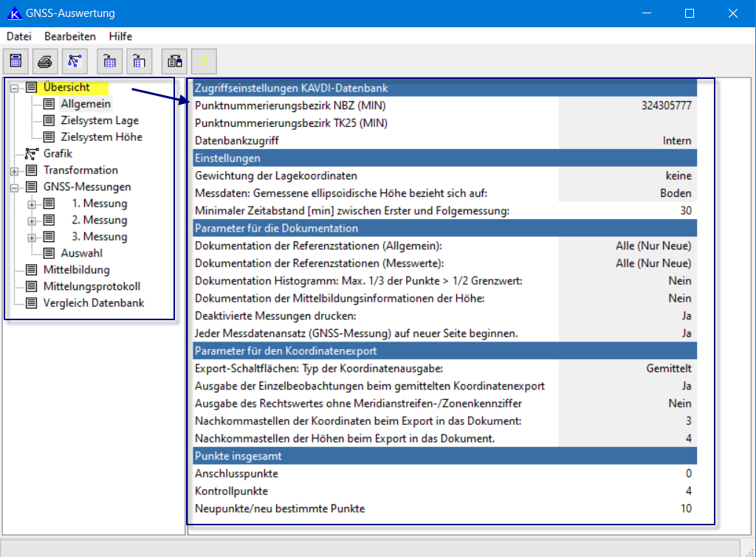
Task: Click the Minimaler Zeitabstand value 30
Action: [686, 210]
